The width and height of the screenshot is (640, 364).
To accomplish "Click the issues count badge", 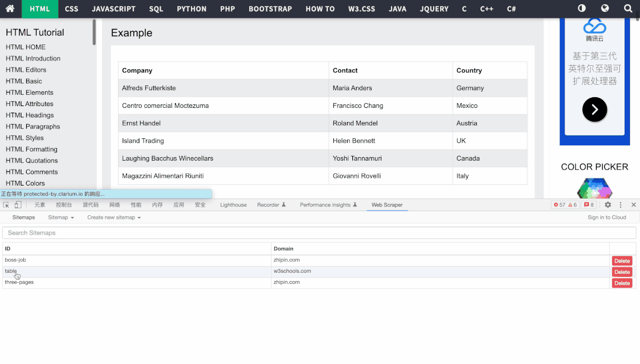I will (588, 205).
